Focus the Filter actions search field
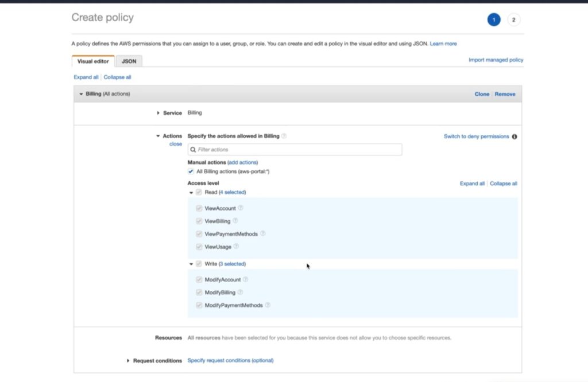The image size is (588, 382). click(x=295, y=150)
